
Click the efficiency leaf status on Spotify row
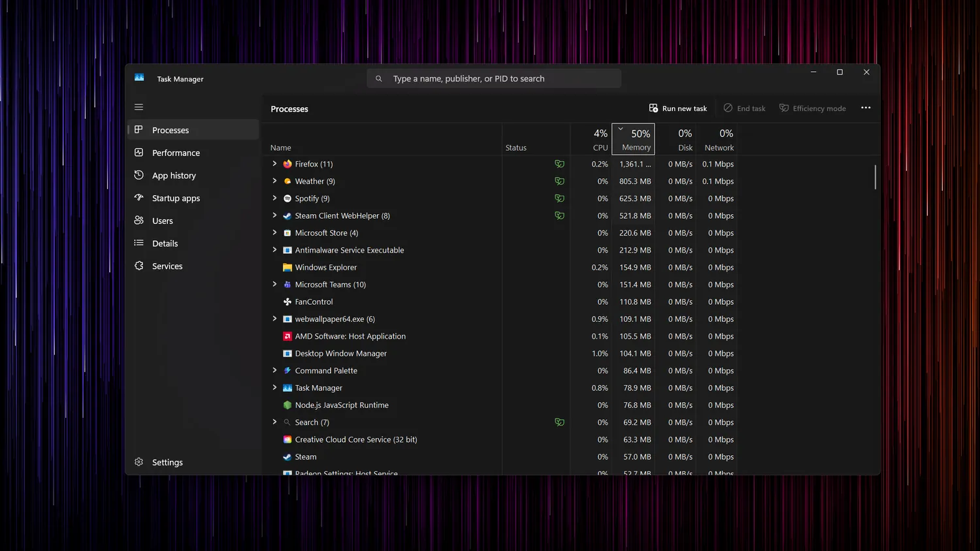[559, 198]
